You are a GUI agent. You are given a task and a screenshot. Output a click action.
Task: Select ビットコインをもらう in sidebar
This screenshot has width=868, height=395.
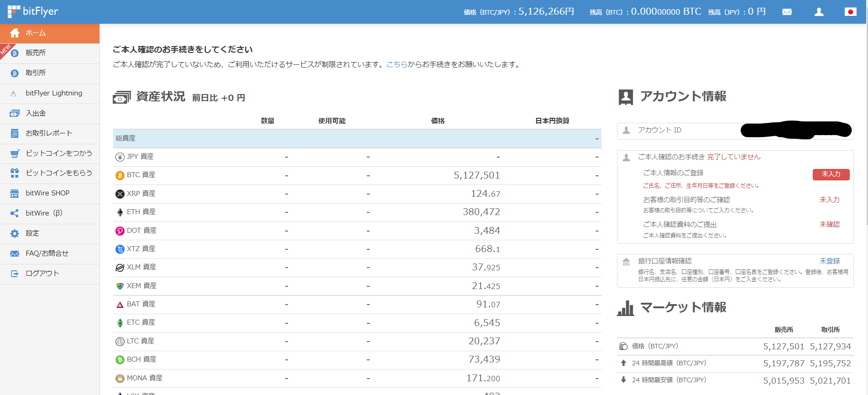click(50, 173)
